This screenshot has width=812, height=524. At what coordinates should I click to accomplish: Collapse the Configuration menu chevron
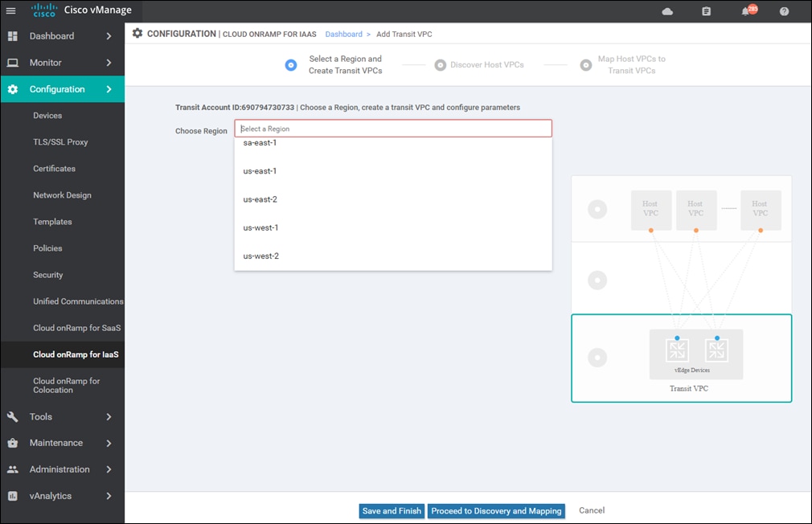[x=109, y=89]
